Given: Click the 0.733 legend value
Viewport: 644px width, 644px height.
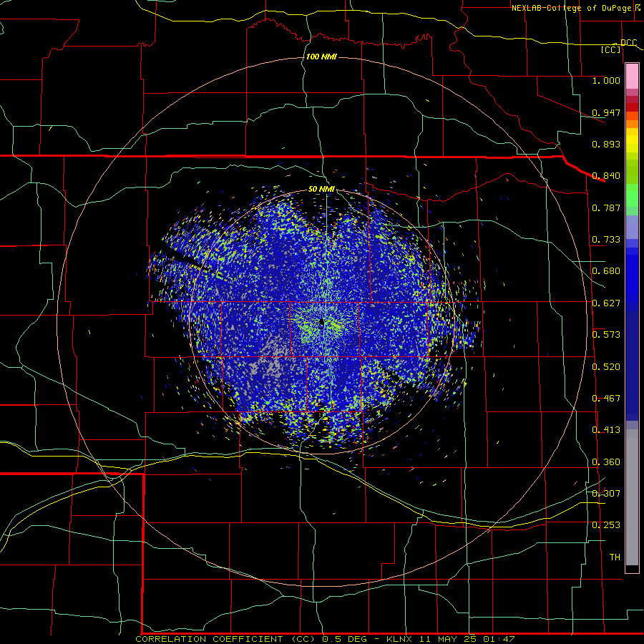Looking at the screenshot, I should (x=606, y=240).
